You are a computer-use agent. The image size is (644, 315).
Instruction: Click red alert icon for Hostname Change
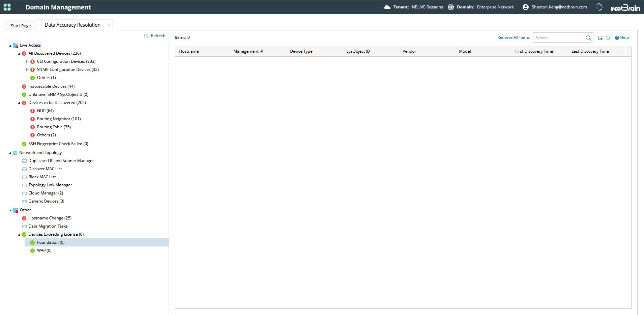pos(24,218)
